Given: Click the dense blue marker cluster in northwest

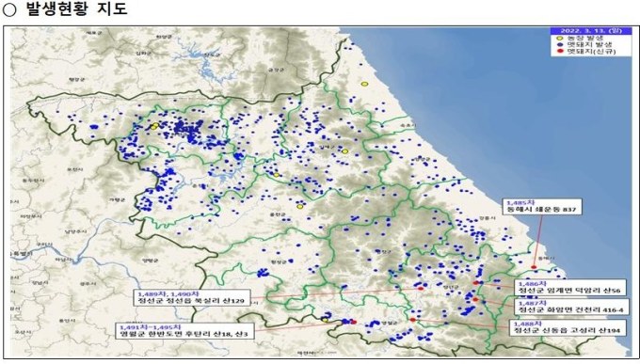Looking at the screenshot, I should pyautogui.click(x=188, y=130).
